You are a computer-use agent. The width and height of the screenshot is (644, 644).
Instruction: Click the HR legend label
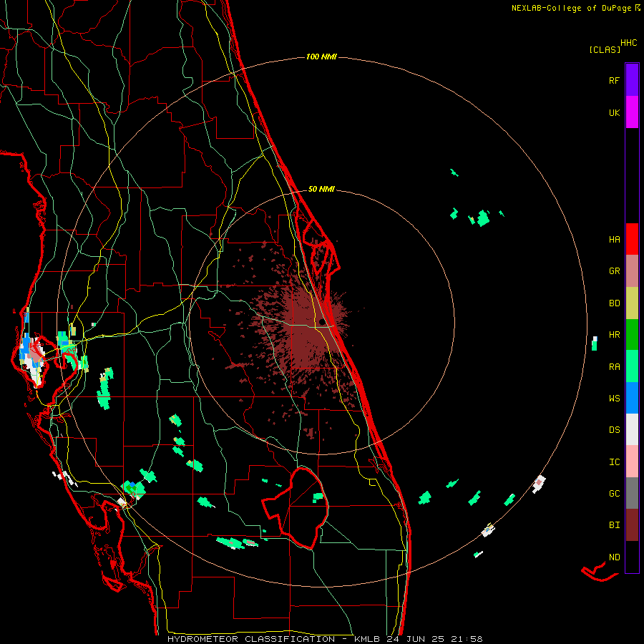[614, 335]
